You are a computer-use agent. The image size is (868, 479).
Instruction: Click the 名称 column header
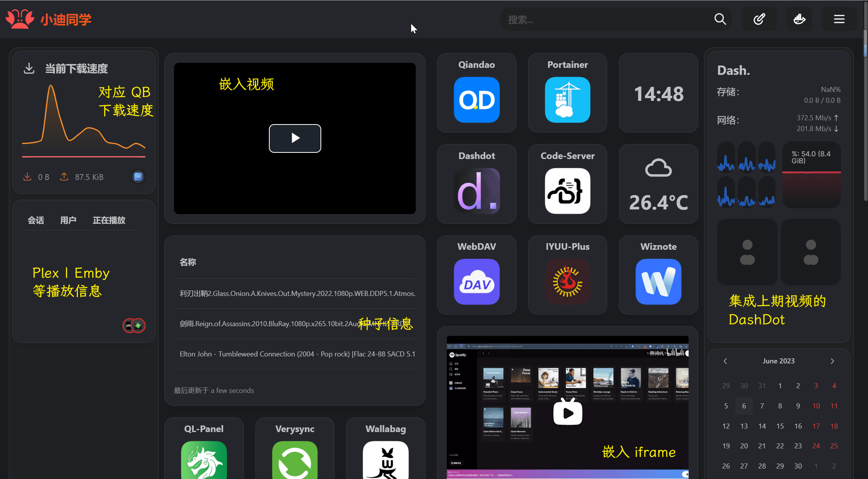(x=188, y=262)
